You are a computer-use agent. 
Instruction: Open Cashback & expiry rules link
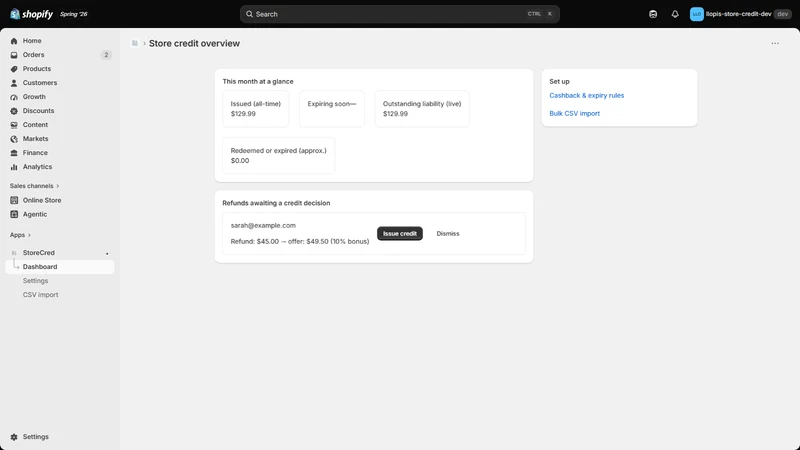586,95
